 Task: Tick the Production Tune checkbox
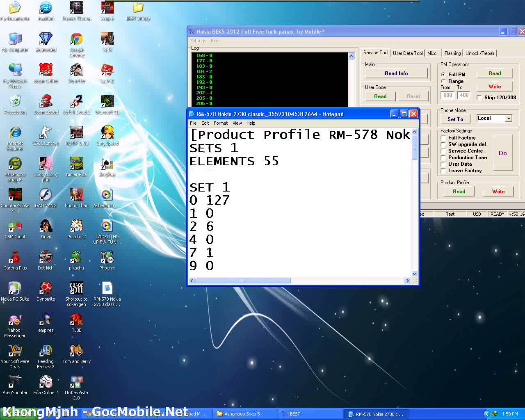point(443,157)
